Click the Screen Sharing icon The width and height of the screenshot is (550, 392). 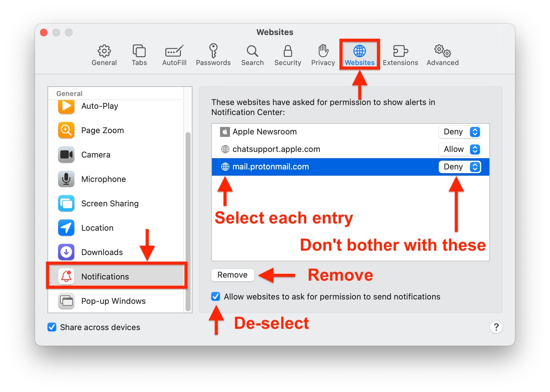click(x=66, y=203)
